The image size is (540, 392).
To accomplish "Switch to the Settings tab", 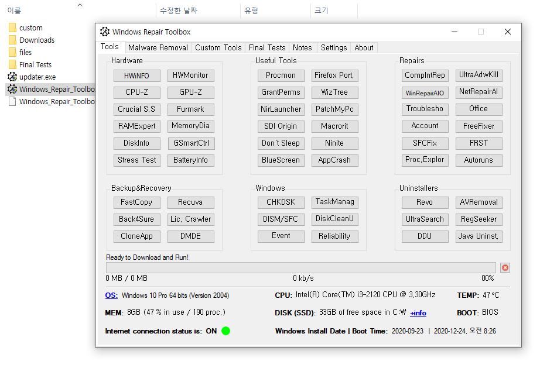I will click(x=334, y=47).
